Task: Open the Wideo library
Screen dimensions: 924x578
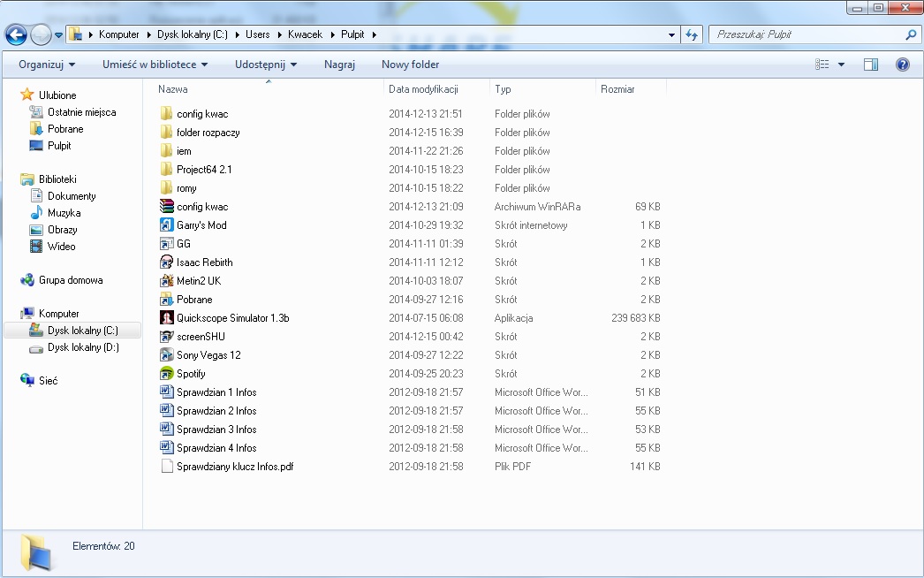Action: (x=61, y=247)
